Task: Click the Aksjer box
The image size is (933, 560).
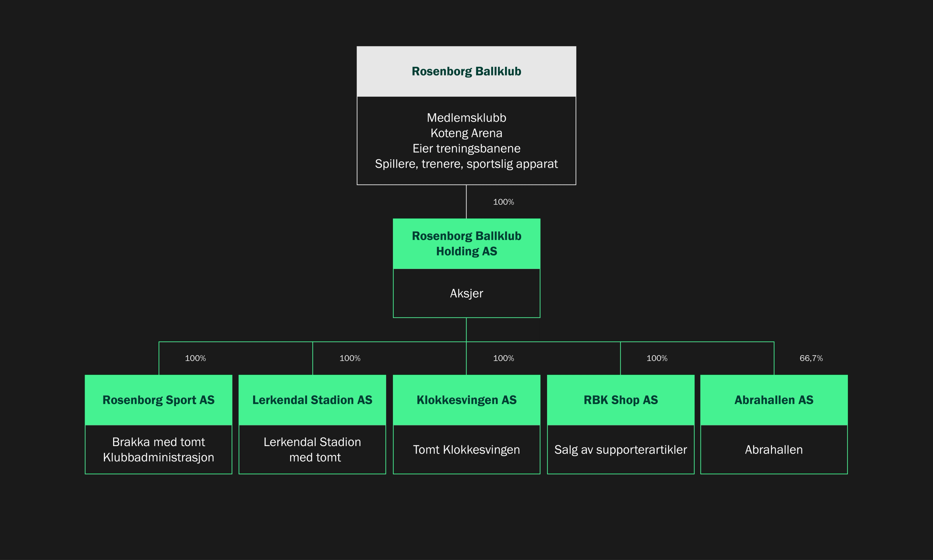Action: (466, 293)
